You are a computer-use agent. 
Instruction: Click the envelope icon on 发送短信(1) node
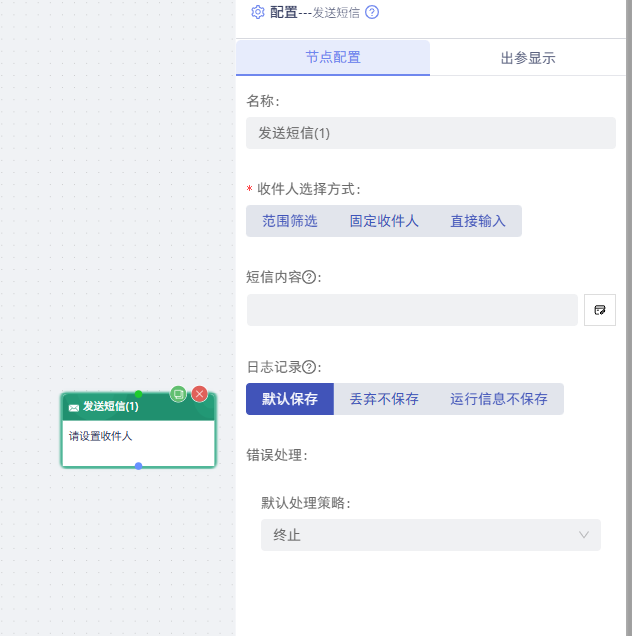click(74, 408)
